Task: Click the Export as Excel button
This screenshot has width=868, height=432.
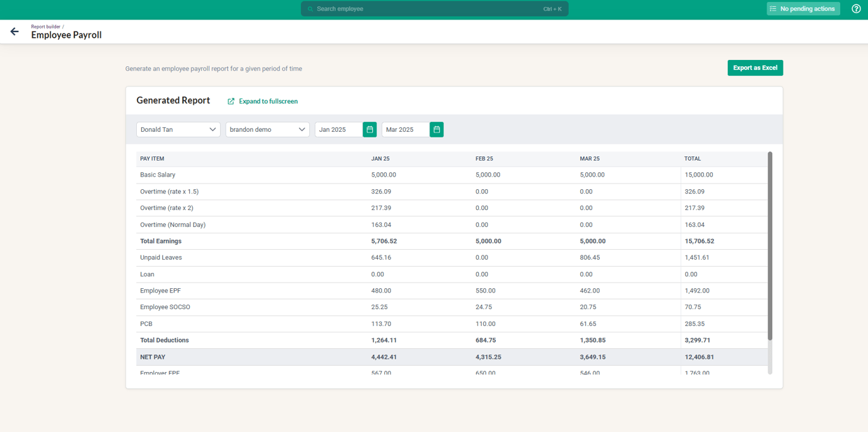Action: coord(755,67)
